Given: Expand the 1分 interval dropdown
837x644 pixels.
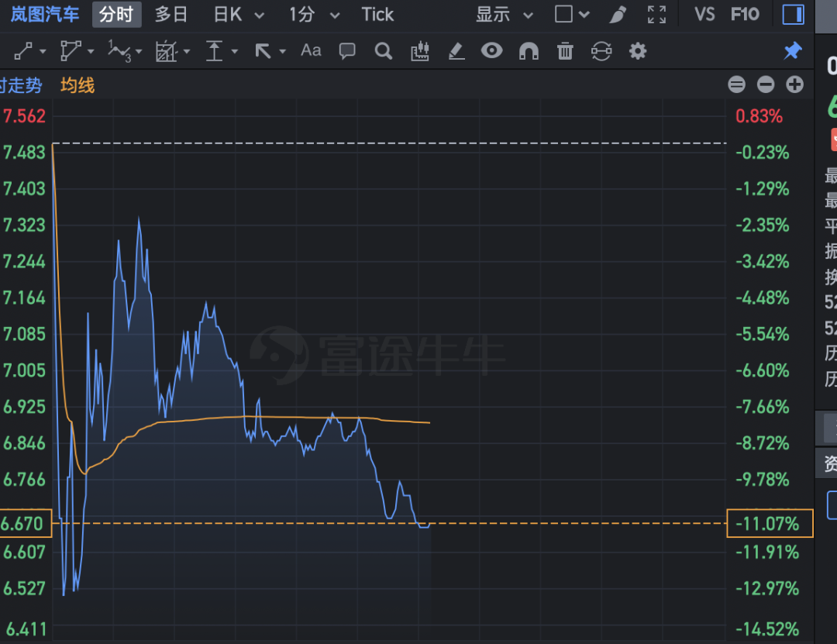Looking at the screenshot, I should point(314,15).
